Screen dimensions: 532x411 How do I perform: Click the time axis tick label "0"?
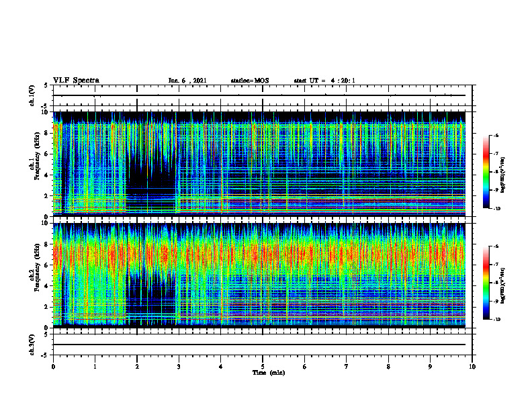53,367
